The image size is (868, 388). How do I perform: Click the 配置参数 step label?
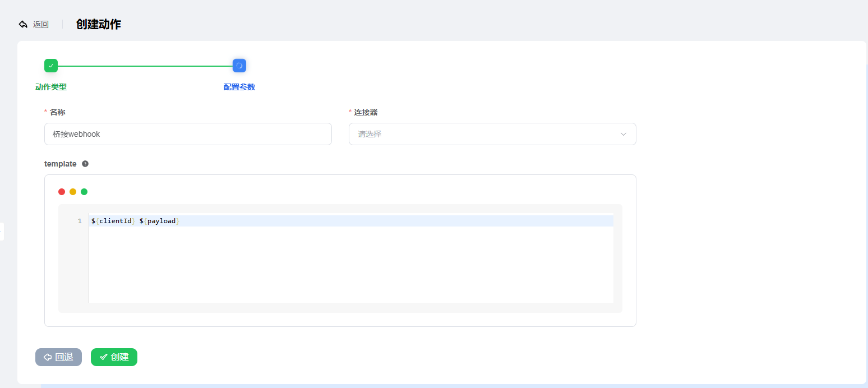click(x=239, y=87)
